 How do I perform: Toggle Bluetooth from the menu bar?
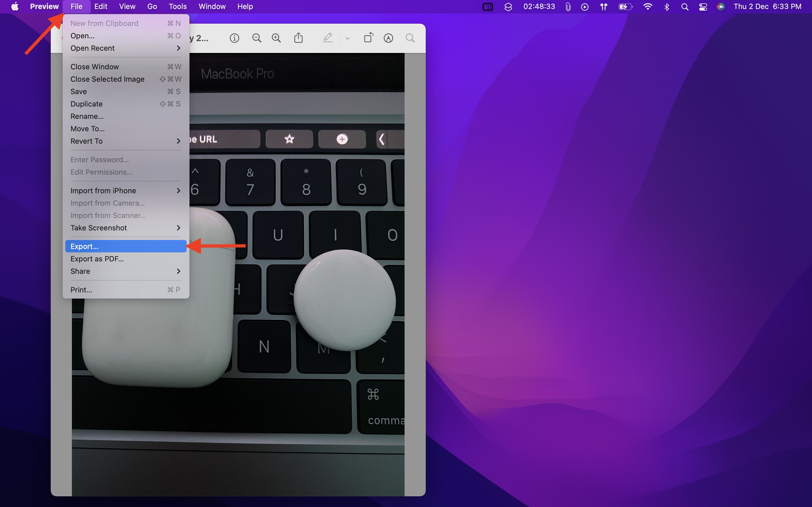click(x=667, y=6)
